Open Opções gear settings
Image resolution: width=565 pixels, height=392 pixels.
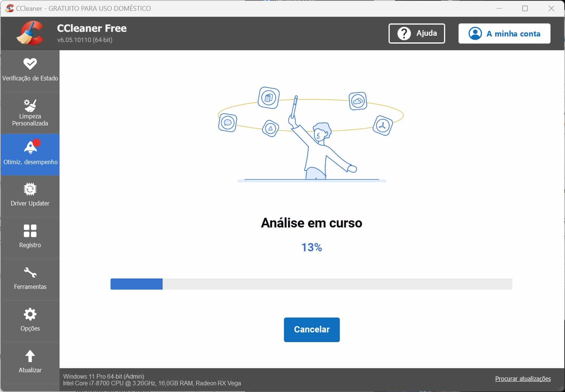[30, 315]
